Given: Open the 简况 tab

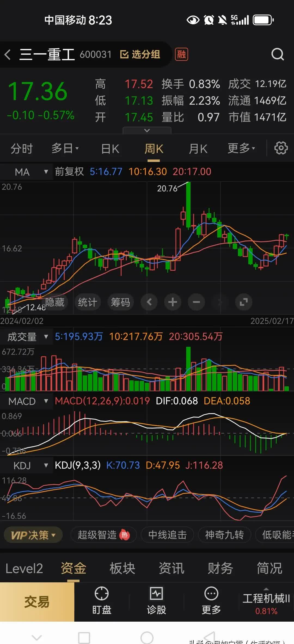Looking at the screenshot, I should (269, 568).
